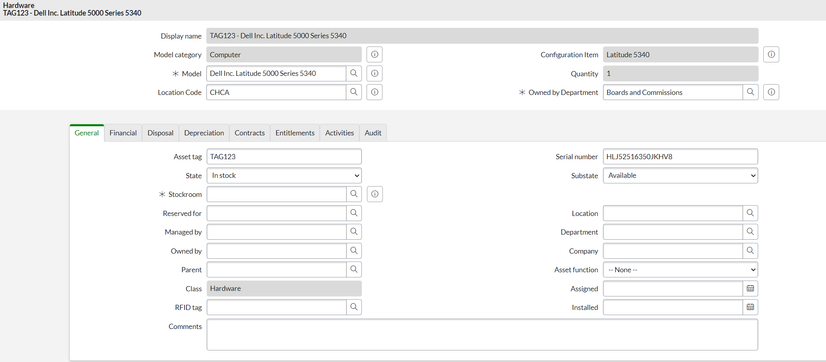Click the RFID tag input field
The height and width of the screenshot is (362, 826).
coord(277,307)
